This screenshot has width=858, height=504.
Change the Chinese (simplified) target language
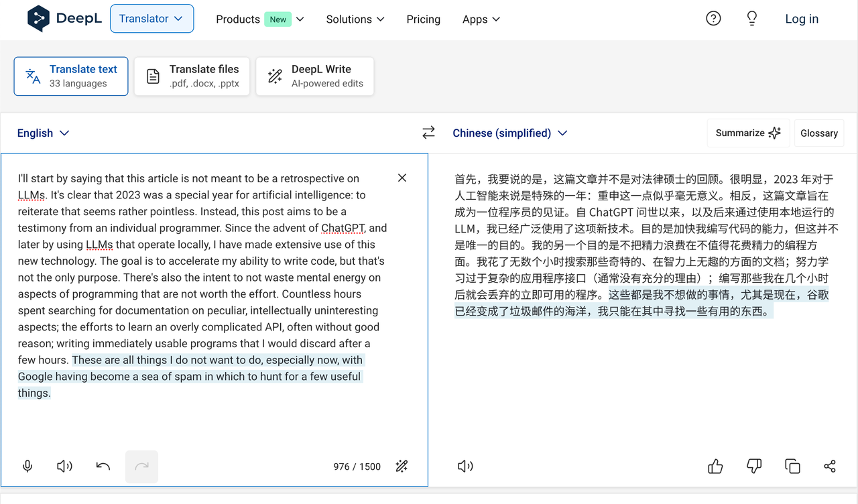coord(510,133)
